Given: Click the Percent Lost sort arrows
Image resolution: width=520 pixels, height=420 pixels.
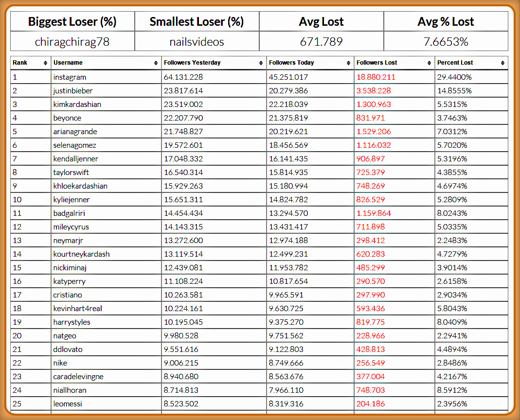Looking at the screenshot, I should 502,63.
